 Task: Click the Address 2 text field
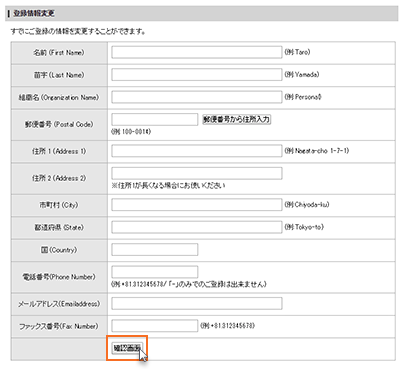coord(197,173)
